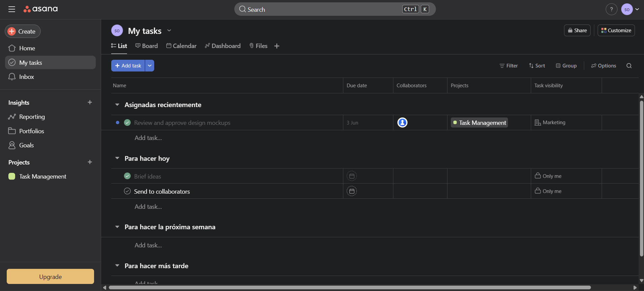Add new Insights item with plus icon

(x=90, y=102)
